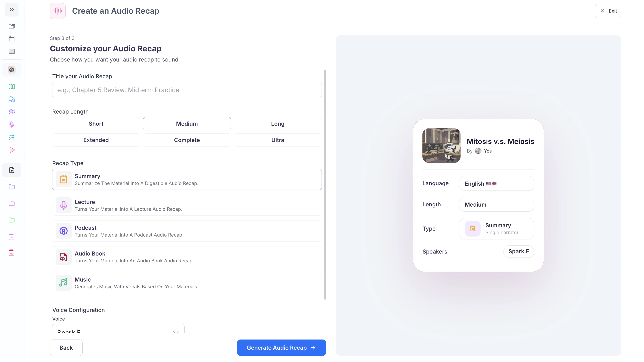This screenshot has height=362, width=644.
Task: Click the purple microphone sidebar icon
Action: 11,124
